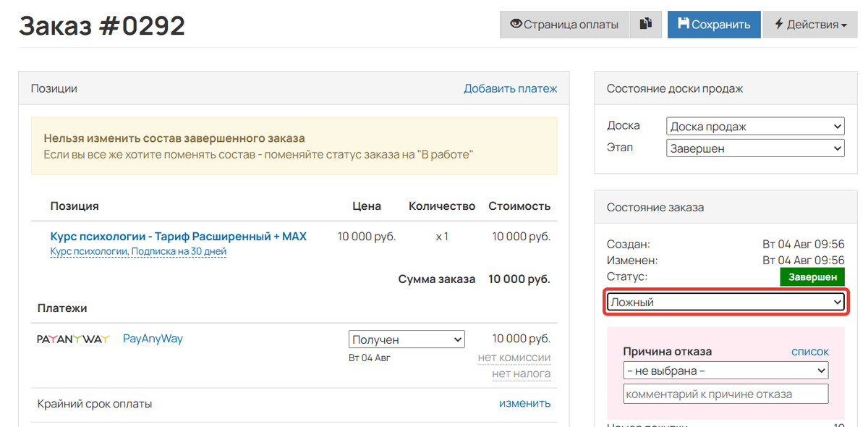Click the warning about completed order composition
This screenshot has width=868, height=427.
(294, 146)
